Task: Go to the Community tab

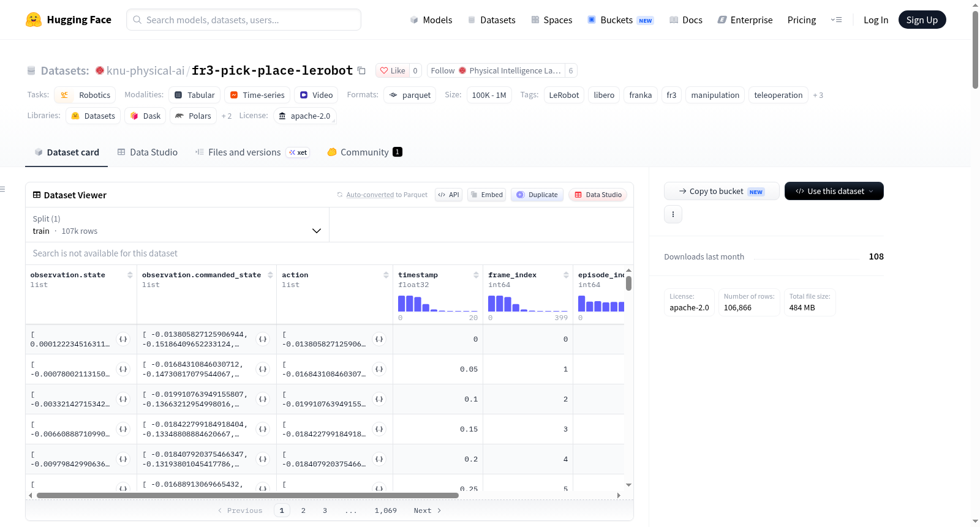Action: click(x=364, y=152)
